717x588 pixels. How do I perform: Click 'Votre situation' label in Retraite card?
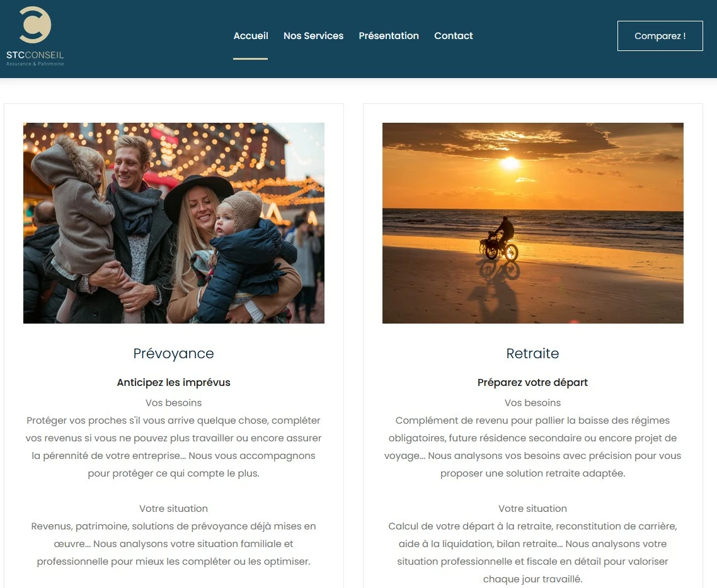[x=533, y=509]
